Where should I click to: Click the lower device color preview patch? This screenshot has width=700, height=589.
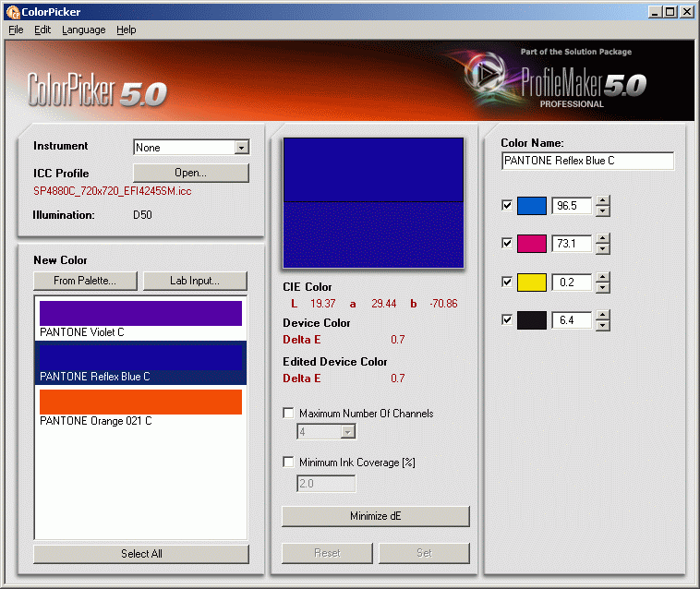(x=373, y=234)
